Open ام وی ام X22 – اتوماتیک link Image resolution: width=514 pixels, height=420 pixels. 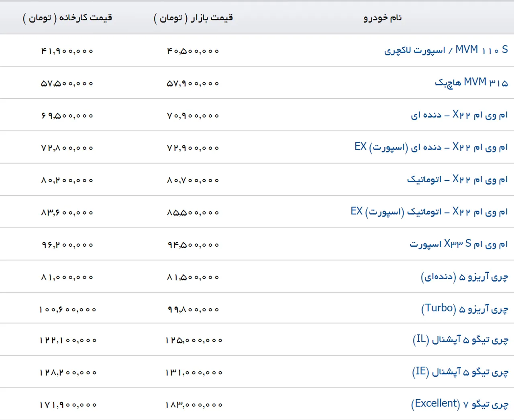pyautogui.click(x=458, y=179)
